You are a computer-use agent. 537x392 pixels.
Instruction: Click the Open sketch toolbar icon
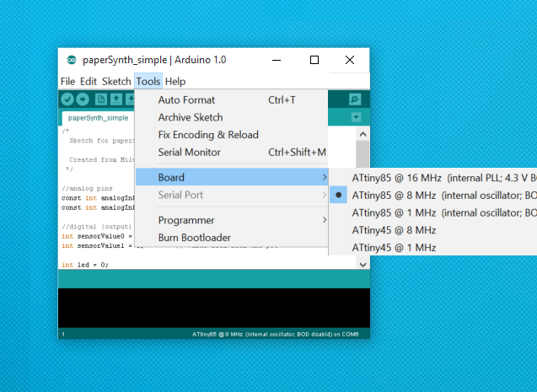pyautogui.click(x=116, y=99)
